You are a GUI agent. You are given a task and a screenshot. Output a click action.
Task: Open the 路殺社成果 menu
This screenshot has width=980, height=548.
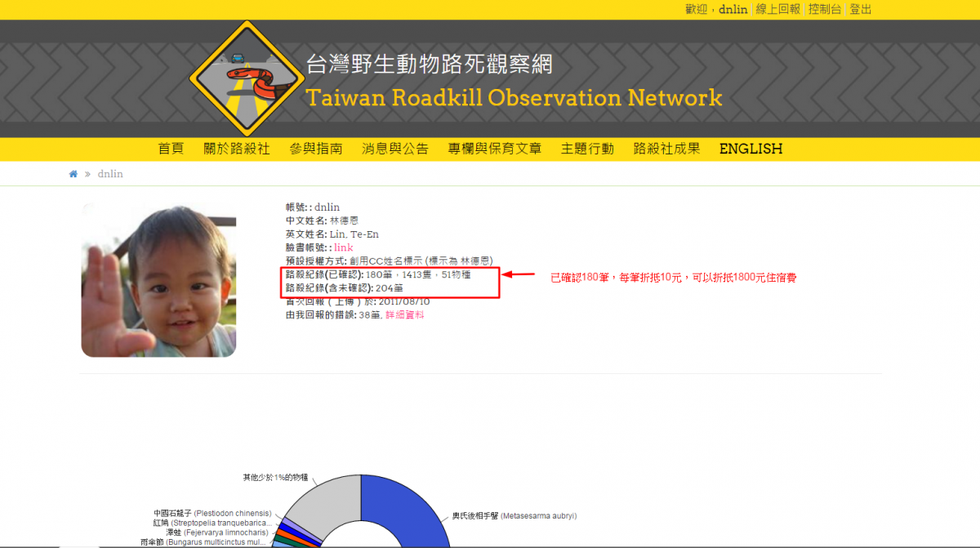pos(666,149)
